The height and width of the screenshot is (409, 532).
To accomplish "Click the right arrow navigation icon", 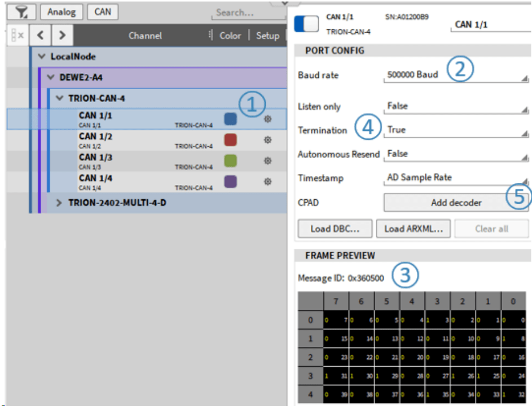I will (61, 36).
